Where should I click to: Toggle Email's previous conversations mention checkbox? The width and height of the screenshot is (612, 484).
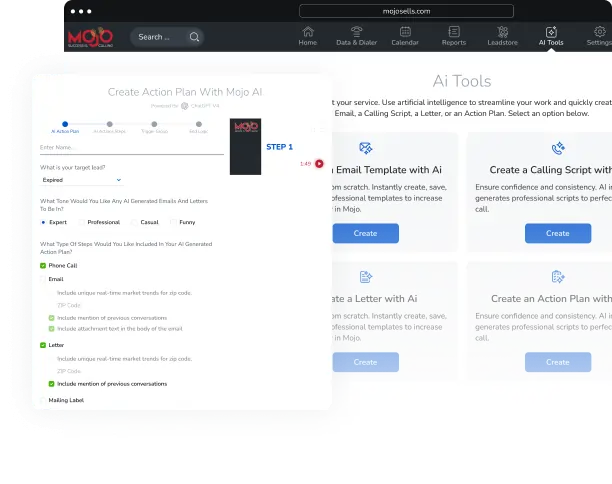pyautogui.click(x=51, y=318)
